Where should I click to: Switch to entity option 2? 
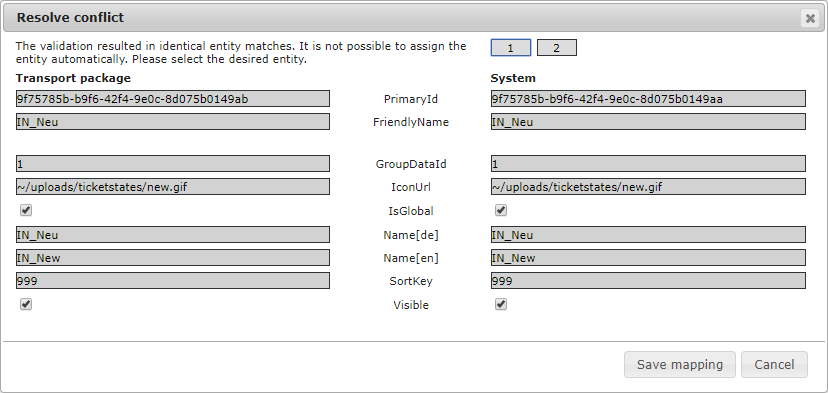(557, 48)
